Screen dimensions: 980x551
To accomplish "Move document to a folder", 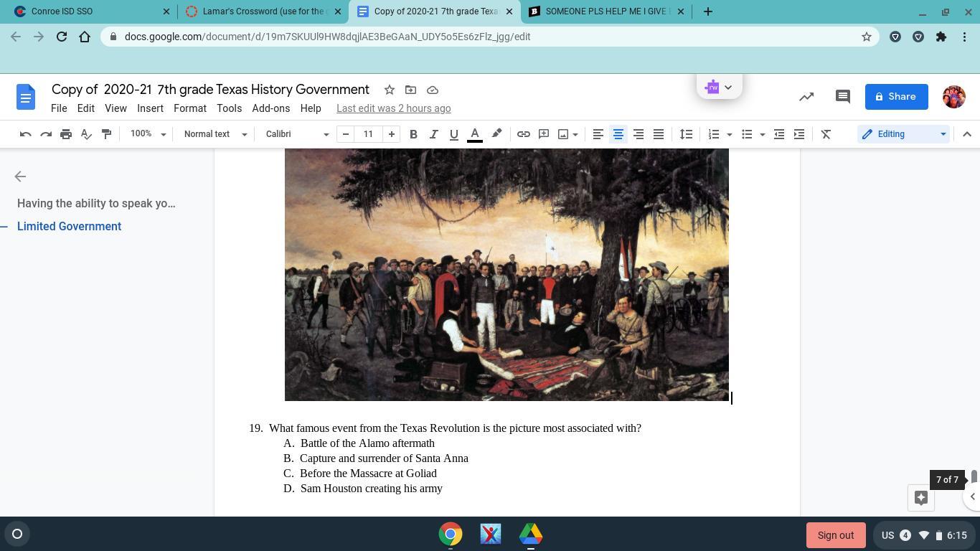I will (411, 90).
